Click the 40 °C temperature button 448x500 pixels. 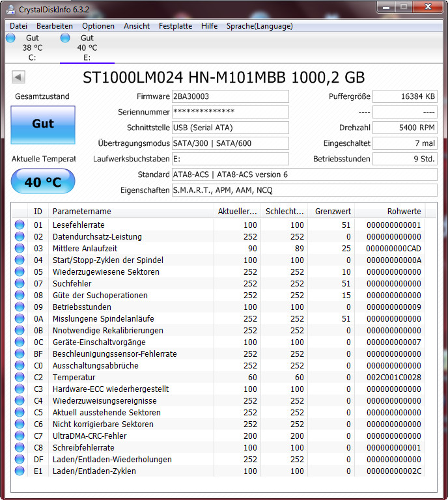pos(43,182)
